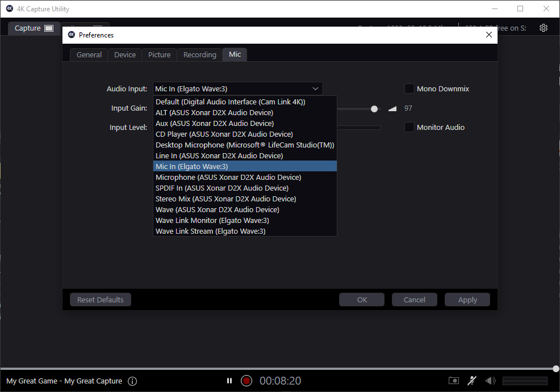Click the Preferences dialog logo icon

click(x=72, y=35)
